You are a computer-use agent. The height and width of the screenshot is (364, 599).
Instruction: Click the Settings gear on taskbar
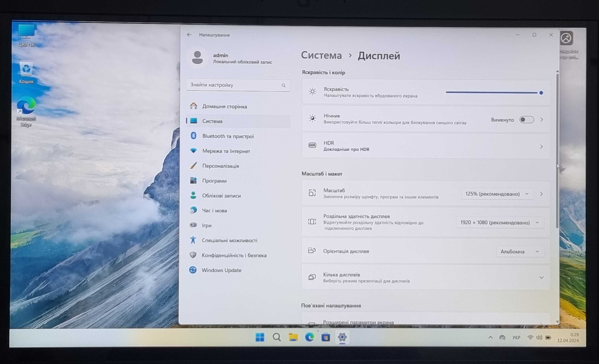342,337
